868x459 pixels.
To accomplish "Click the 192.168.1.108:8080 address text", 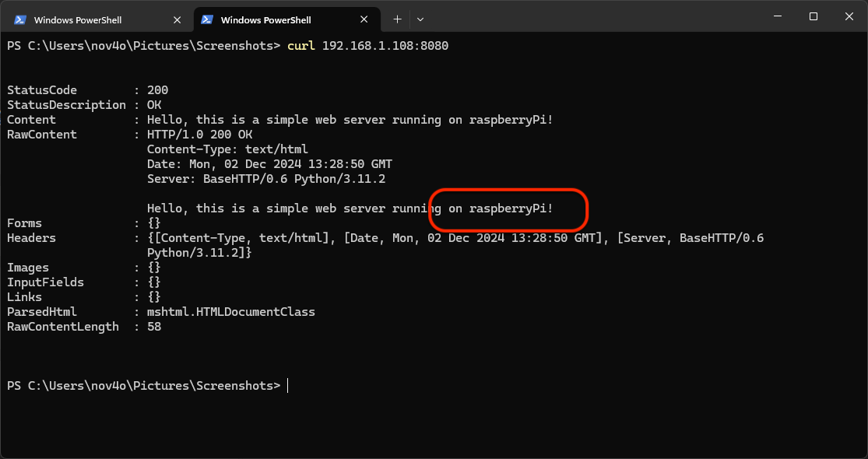I will [x=385, y=46].
